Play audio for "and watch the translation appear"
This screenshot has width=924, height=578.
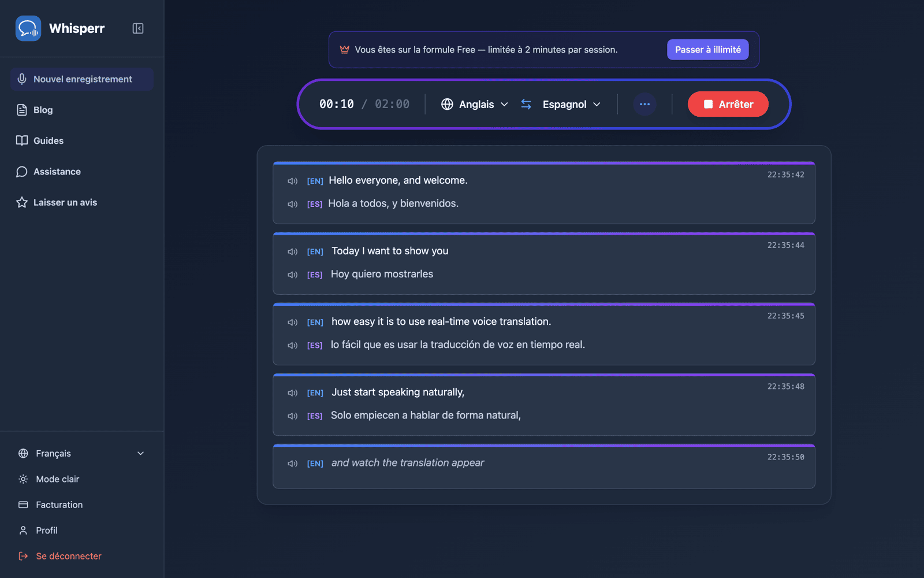pos(293,463)
